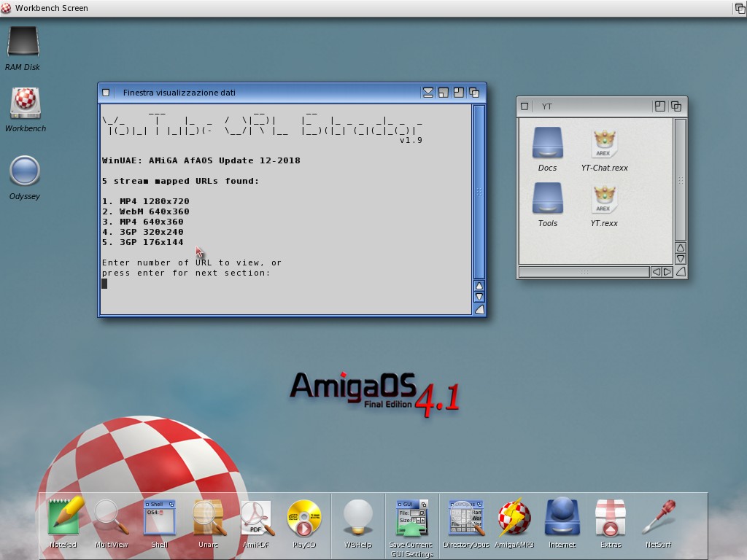Open WBHelp lightbulb icon
This screenshot has width=747, height=560.
(x=357, y=518)
